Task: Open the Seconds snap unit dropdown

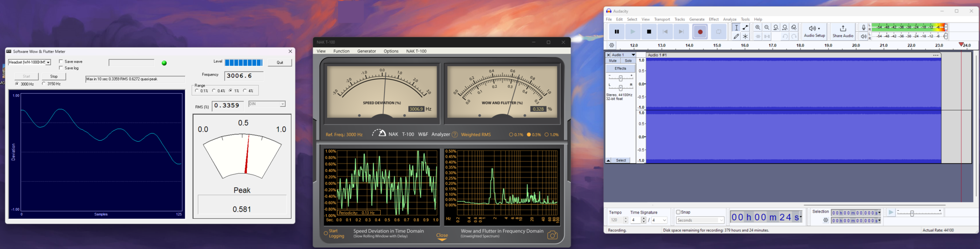Action: coord(700,221)
